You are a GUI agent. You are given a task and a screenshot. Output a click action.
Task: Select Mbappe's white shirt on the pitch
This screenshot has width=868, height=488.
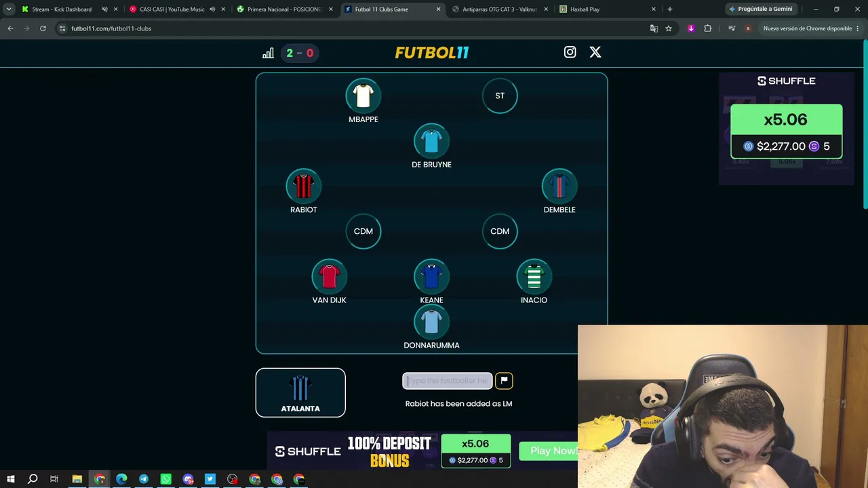point(363,96)
